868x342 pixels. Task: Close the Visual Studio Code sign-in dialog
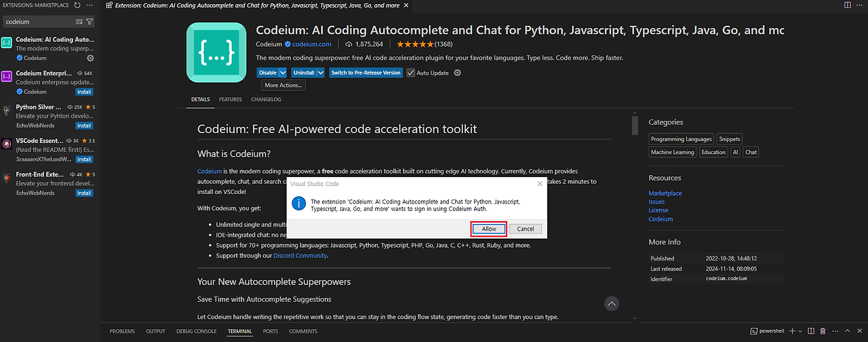tap(540, 184)
